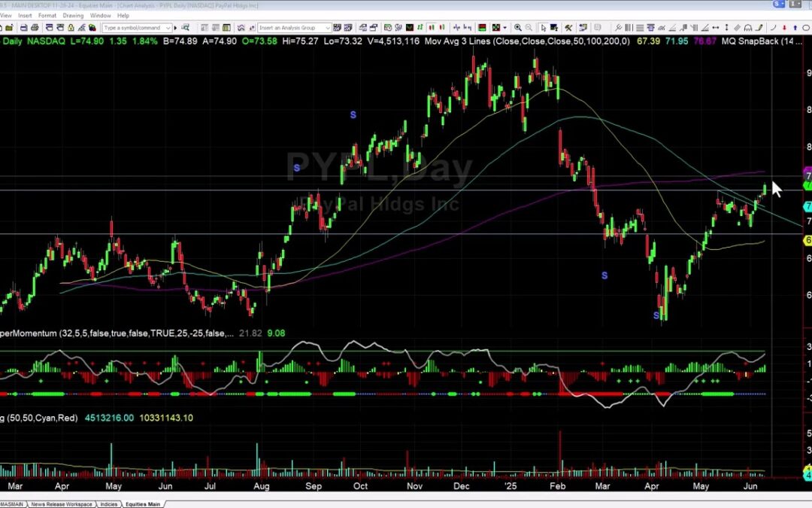Open the Drawing menu
Screen dimensions: 812x508
click(x=73, y=16)
